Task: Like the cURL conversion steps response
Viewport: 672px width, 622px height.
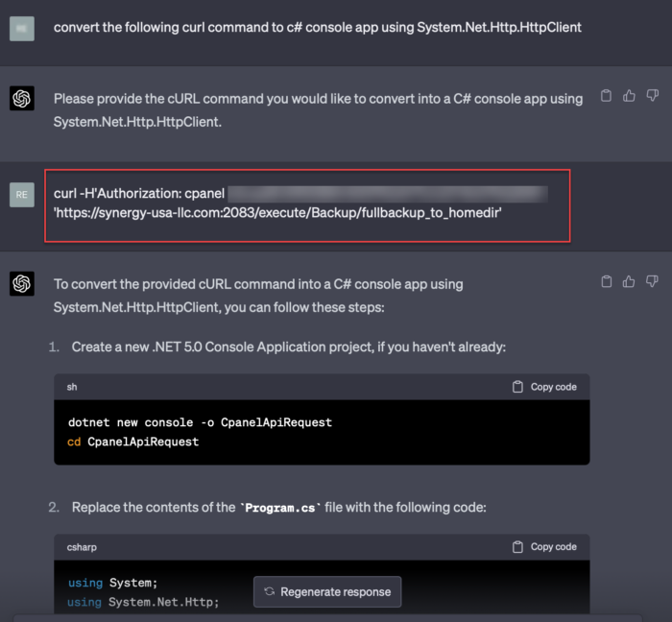Action: pos(629,281)
